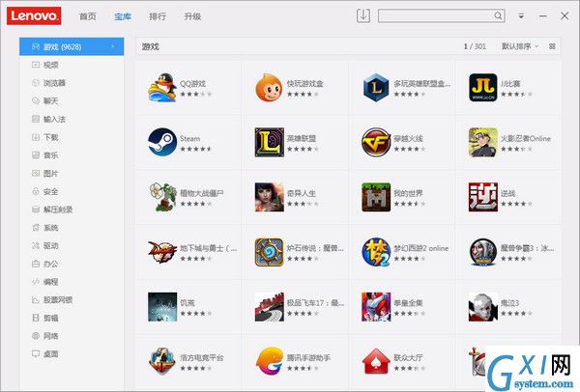Open the 浏览器 category
580x392 pixels.
click(x=72, y=83)
